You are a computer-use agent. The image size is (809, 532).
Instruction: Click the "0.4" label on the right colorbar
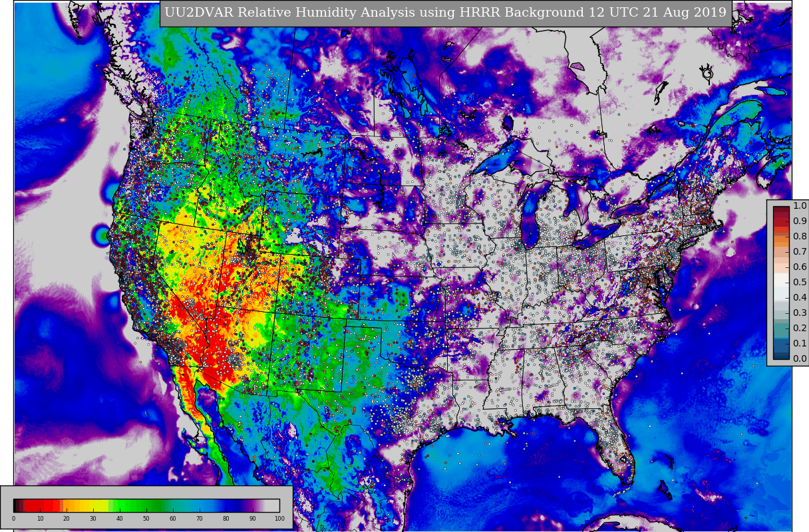coord(800,298)
